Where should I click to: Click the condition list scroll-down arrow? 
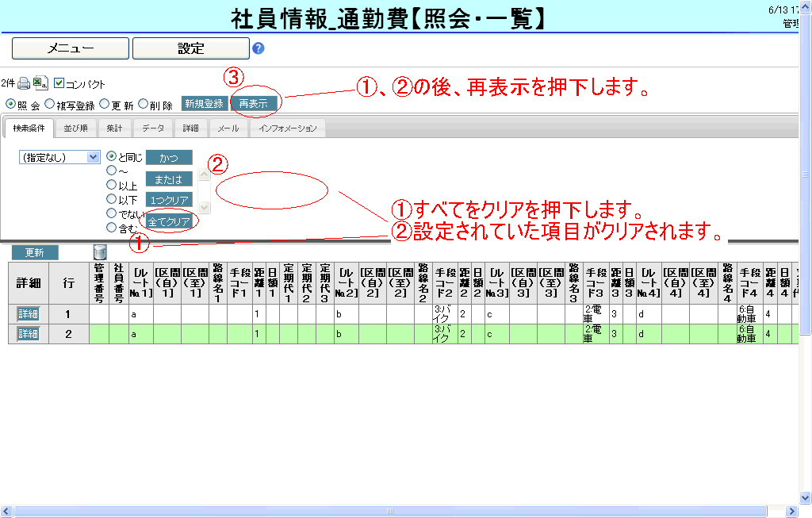[204, 207]
